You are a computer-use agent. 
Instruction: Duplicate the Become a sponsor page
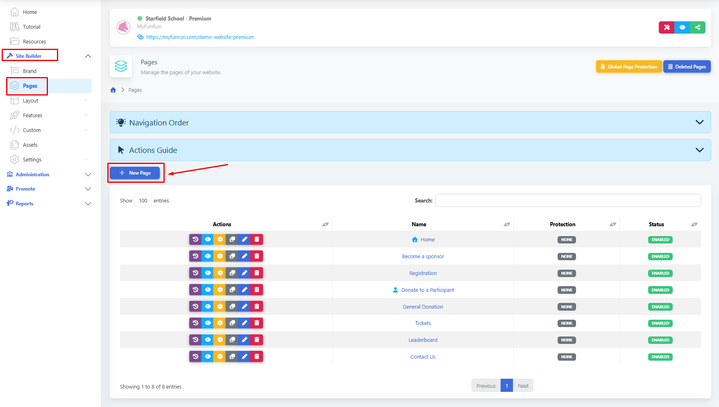pyautogui.click(x=232, y=256)
